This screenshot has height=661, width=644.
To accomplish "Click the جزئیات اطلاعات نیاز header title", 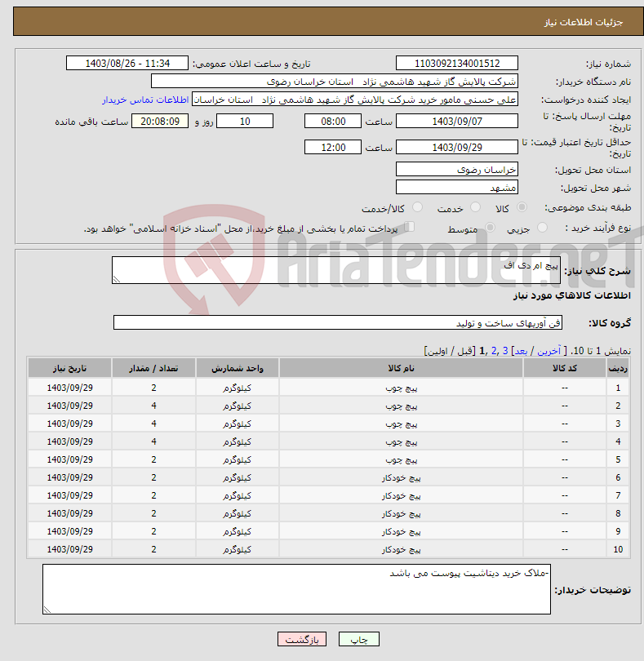I will 584,22.
